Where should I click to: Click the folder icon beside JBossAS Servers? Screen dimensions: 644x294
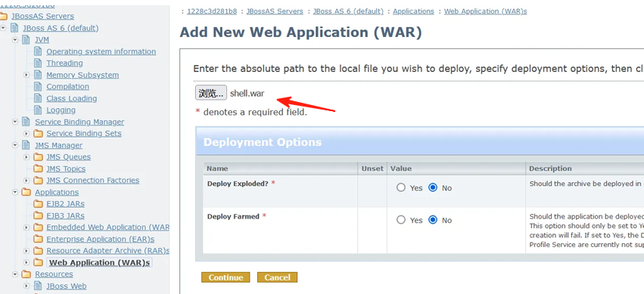click(x=3, y=16)
